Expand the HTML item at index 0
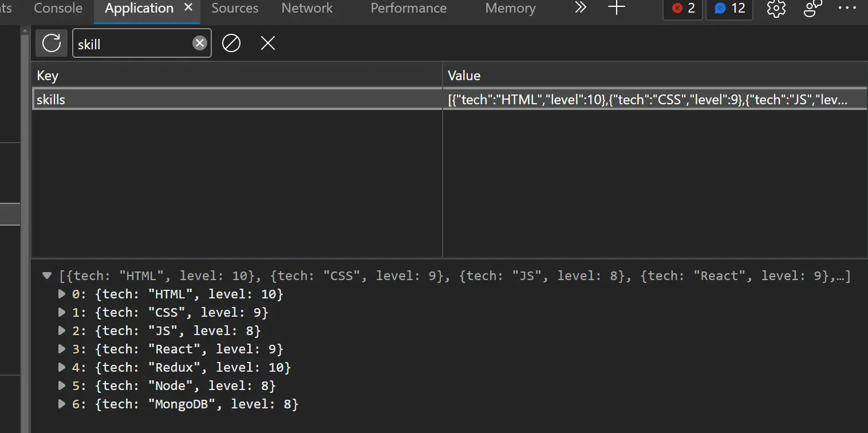 [x=62, y=294]
